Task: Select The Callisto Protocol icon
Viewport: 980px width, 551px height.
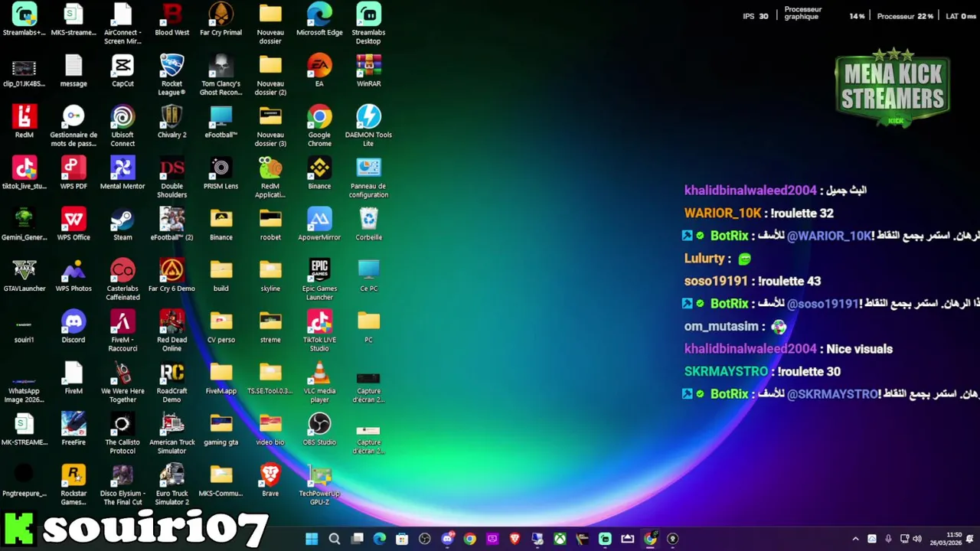Action: pos(122,435)
